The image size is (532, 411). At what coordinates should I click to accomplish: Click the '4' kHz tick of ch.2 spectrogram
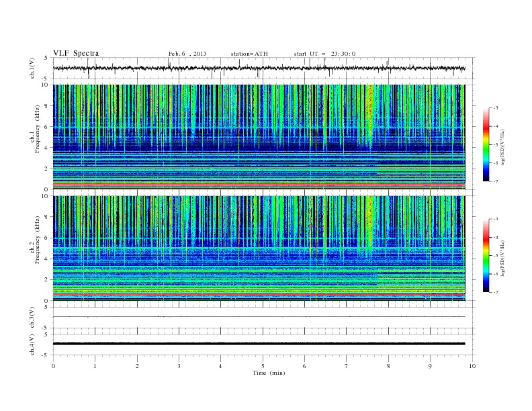coord(46,259)
